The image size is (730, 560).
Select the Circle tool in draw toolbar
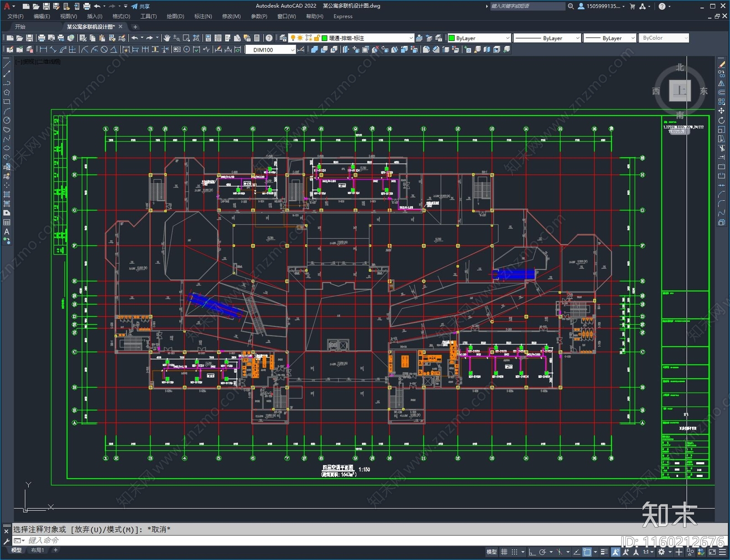(x=7, y=120)
